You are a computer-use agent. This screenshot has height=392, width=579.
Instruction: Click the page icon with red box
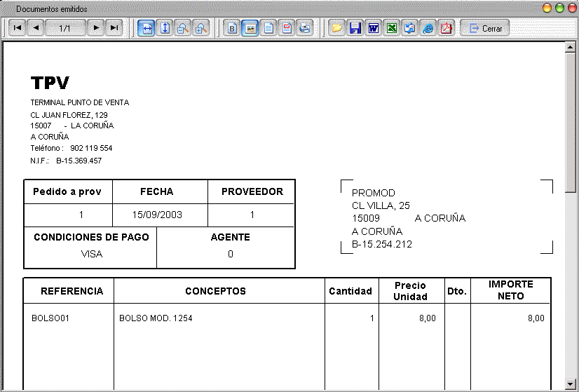click(x=287, y=28)
